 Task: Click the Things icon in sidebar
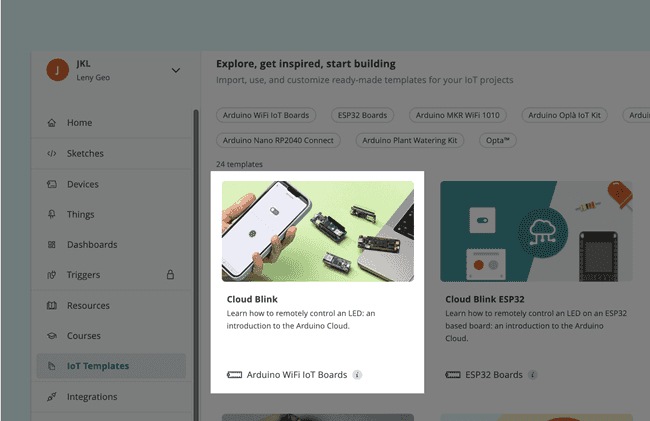coord(51,215)
